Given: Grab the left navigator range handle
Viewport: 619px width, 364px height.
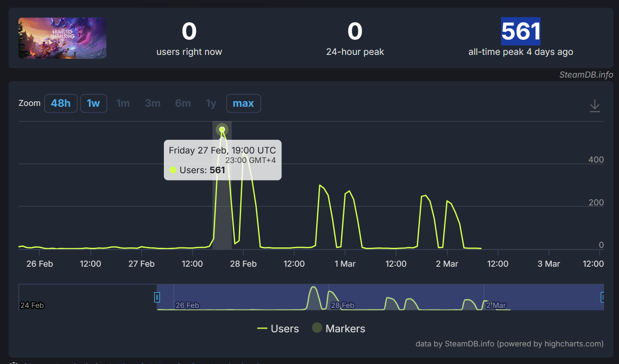Looking at the screenshot, I should 157,297.
